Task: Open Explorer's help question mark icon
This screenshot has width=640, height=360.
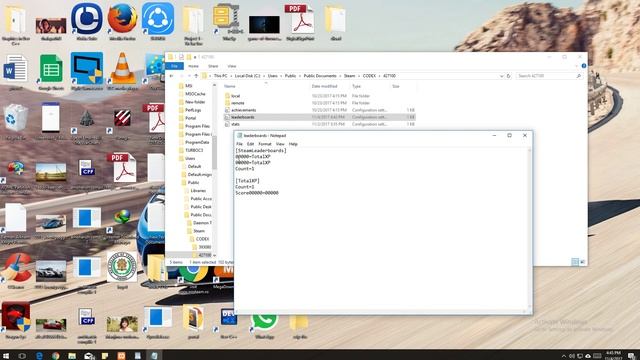Action: coord(584,66)
